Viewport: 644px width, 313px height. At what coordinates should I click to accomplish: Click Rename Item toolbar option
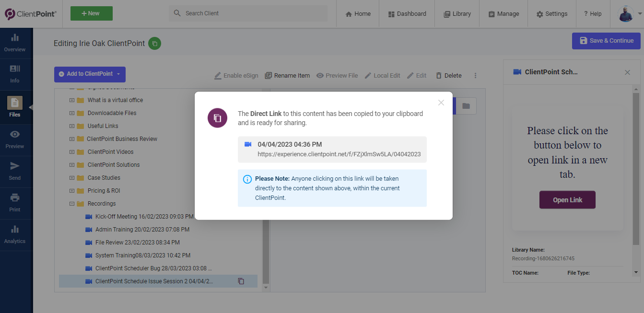(x=287, y=76)
